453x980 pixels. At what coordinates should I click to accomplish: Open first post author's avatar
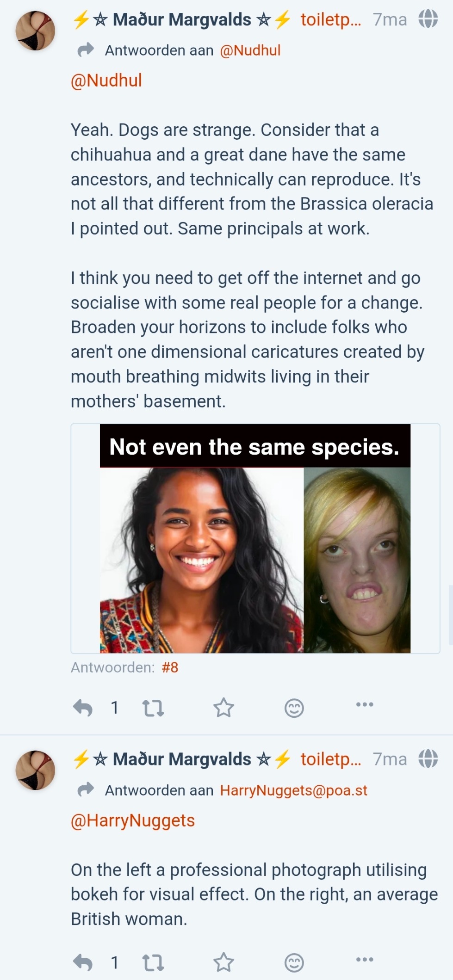[35, 31]
